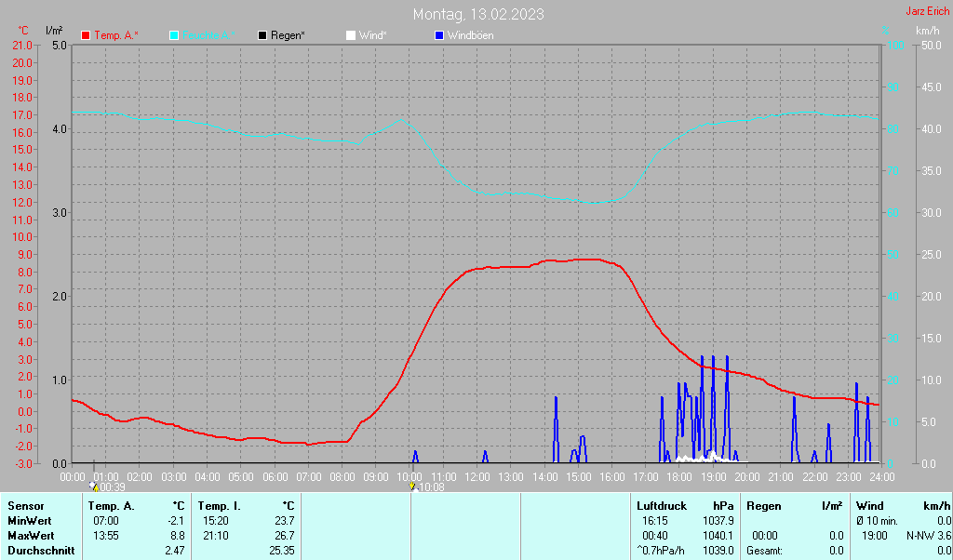Click the pressure value '1037.9'
Image resolution: width=953 pixels, height=560 pixels.
pyautogui.click(x=718, y=521)
